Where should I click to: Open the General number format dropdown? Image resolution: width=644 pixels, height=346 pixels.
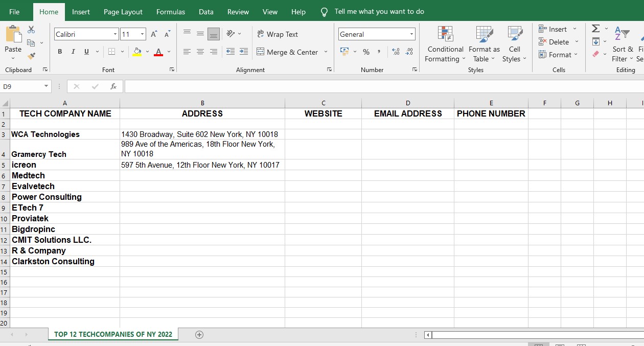click(x=411, y=34)
